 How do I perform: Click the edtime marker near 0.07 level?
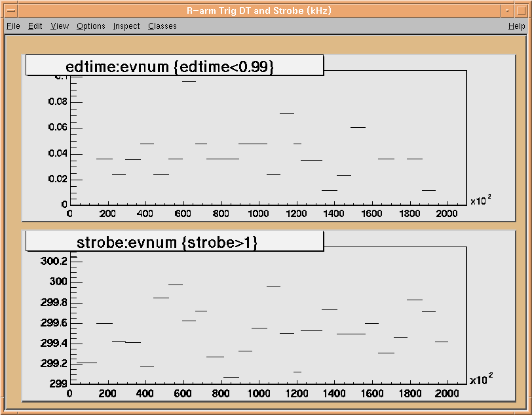click(287, 113)
